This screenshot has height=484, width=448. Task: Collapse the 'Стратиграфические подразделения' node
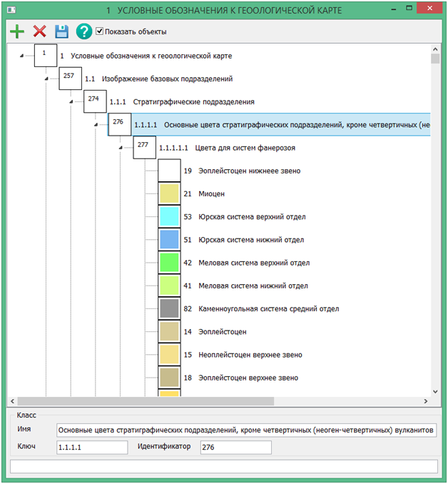[x=71, y=101]
